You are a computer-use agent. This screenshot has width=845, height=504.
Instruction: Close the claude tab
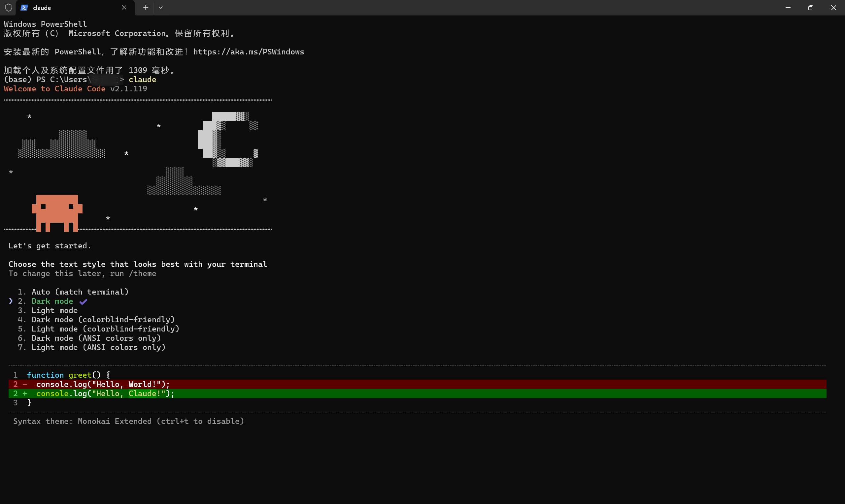point(124,8)
